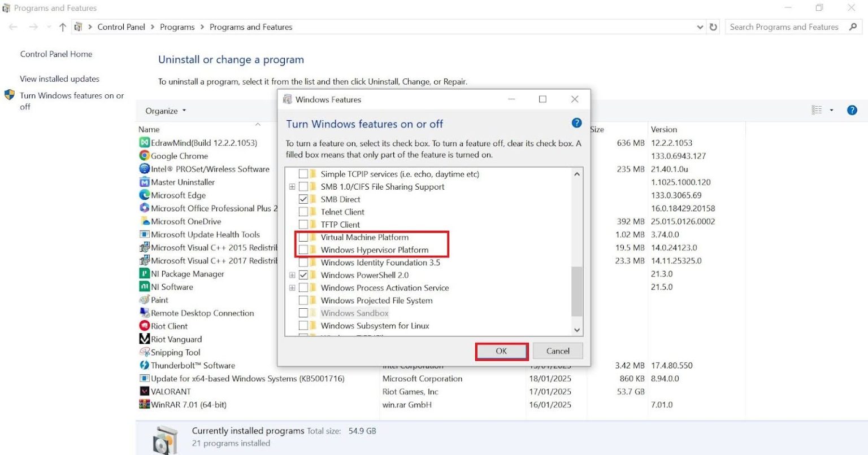Go up one level with up arrow
The width and height of the screenshot is (868, 455).
(x=63, y=27)
